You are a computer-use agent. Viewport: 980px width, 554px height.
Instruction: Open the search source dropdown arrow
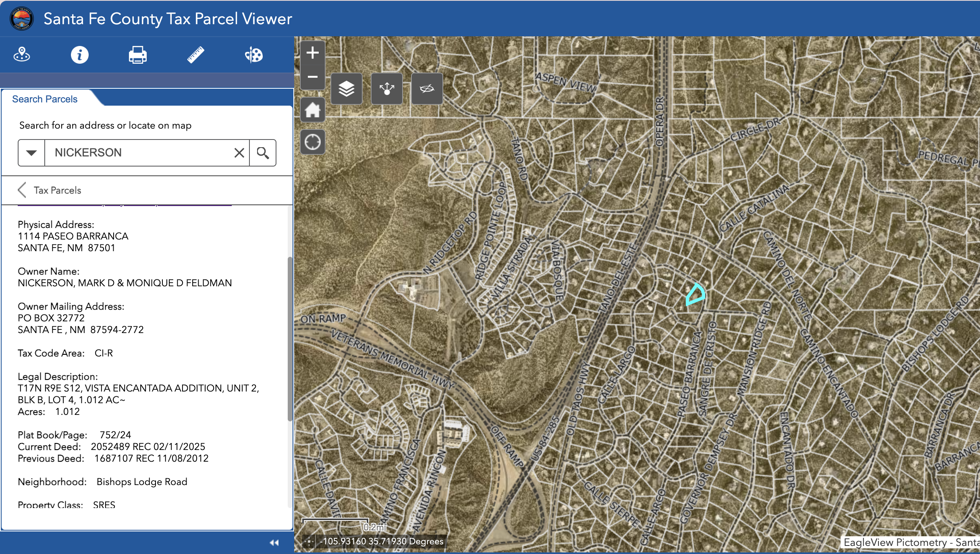click(x=31, y=153)
